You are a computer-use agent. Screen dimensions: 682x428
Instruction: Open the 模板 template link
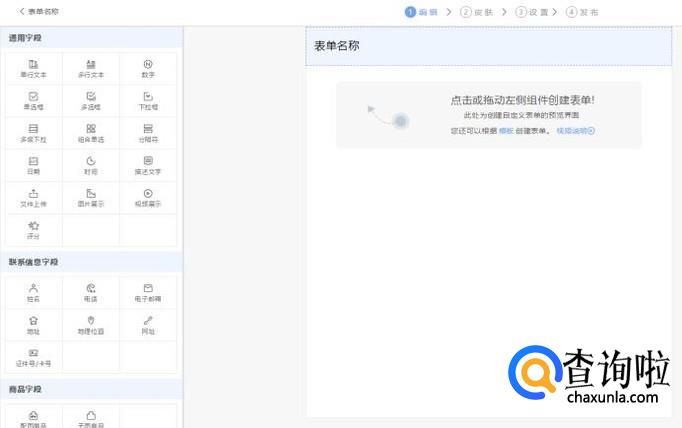point(506,131)
